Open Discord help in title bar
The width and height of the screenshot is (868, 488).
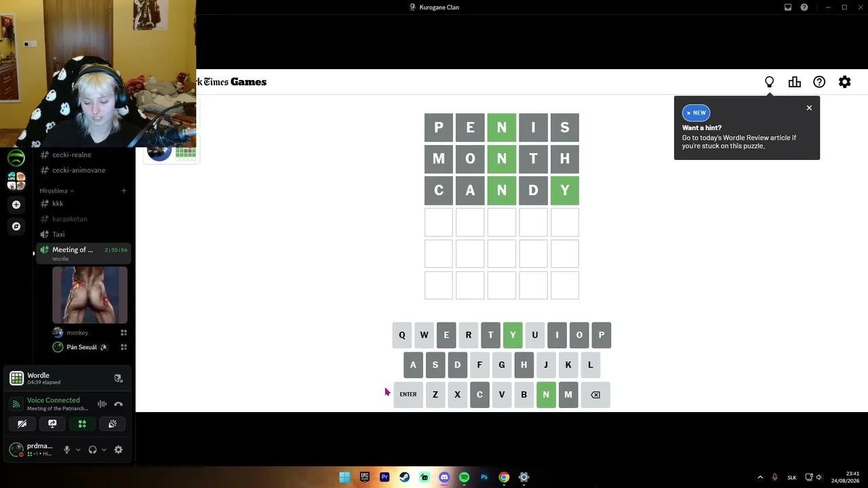click(x=804, y=7)
